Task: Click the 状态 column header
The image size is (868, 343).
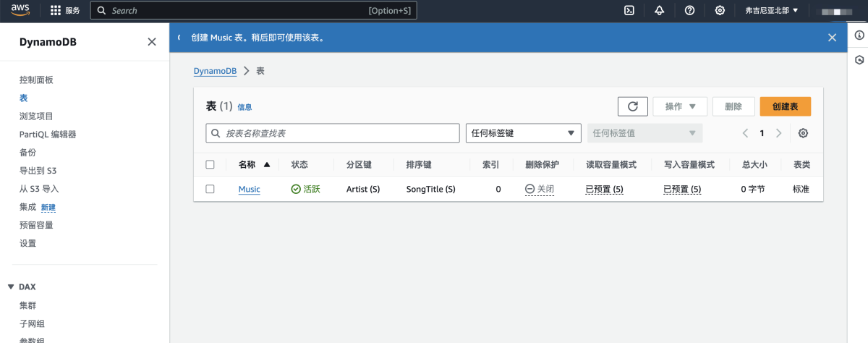Action: click(299, 165)
